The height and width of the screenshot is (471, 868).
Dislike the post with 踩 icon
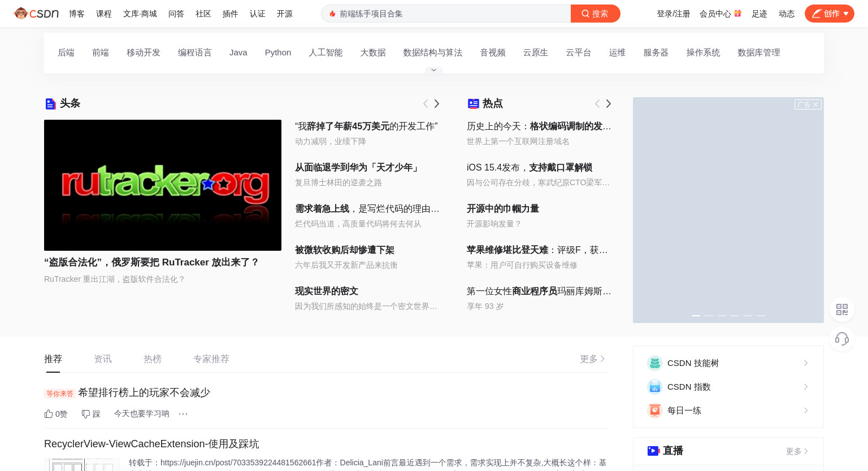point(91,414)
